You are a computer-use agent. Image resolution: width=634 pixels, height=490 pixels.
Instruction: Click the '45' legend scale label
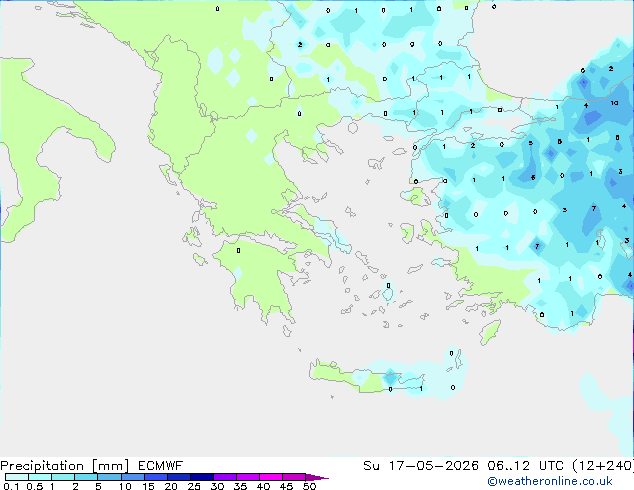[286, 486]
